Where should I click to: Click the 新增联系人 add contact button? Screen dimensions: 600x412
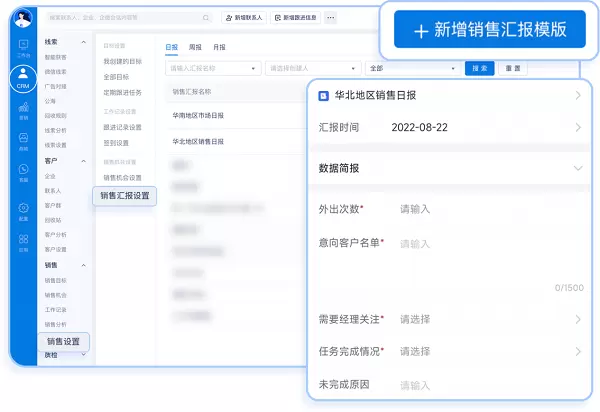(x=245, y=17)
